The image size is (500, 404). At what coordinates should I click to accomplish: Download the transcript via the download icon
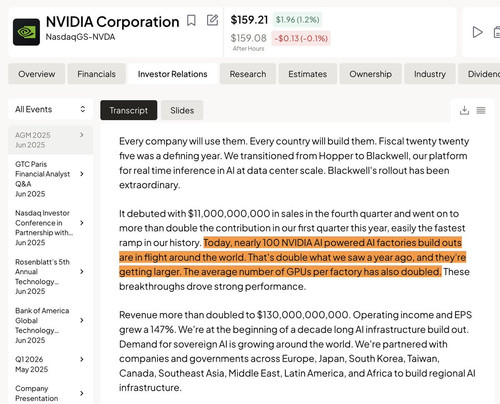point(464,110)
